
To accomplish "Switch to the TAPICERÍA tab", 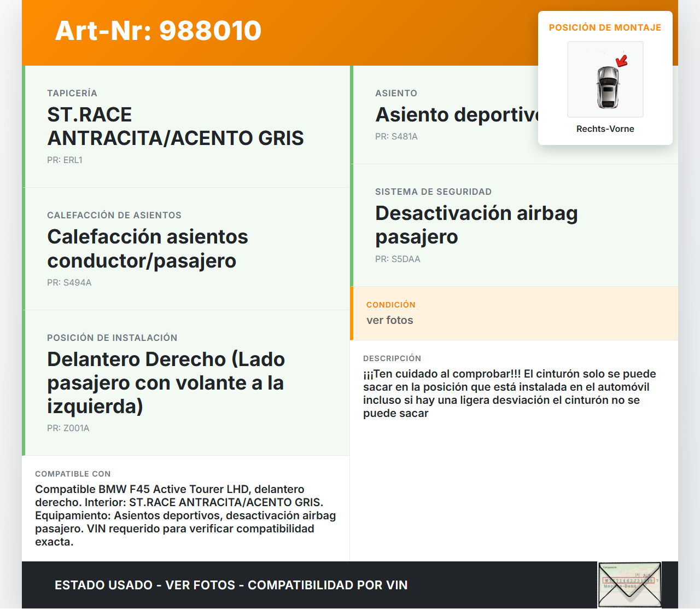I will coord(72,93).
